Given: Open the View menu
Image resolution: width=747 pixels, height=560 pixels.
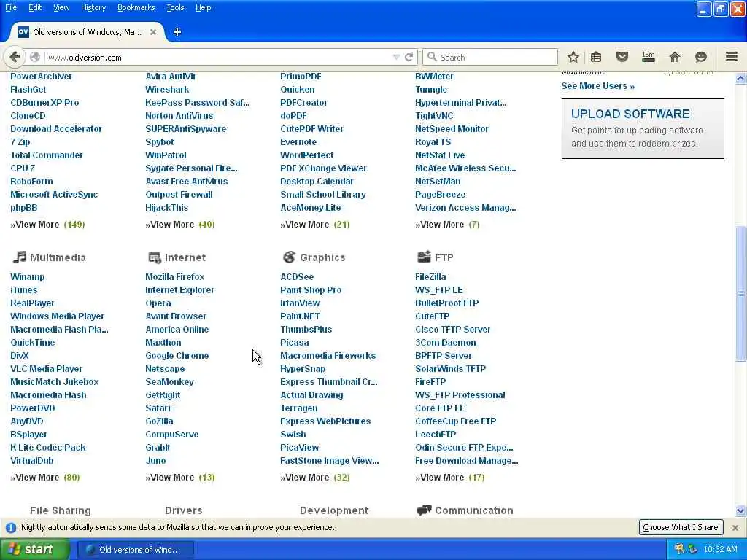Looking at the screenshot, I should point(61,7).
